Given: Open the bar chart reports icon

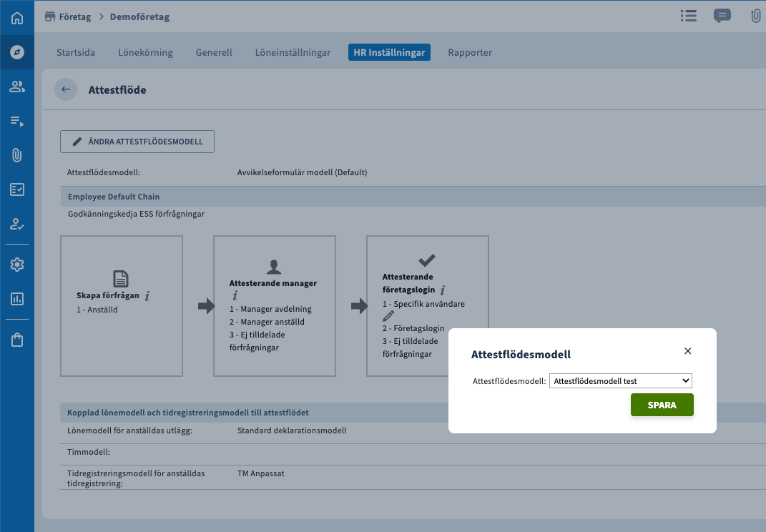Looking at the screenshot, I should pos(17,298).
